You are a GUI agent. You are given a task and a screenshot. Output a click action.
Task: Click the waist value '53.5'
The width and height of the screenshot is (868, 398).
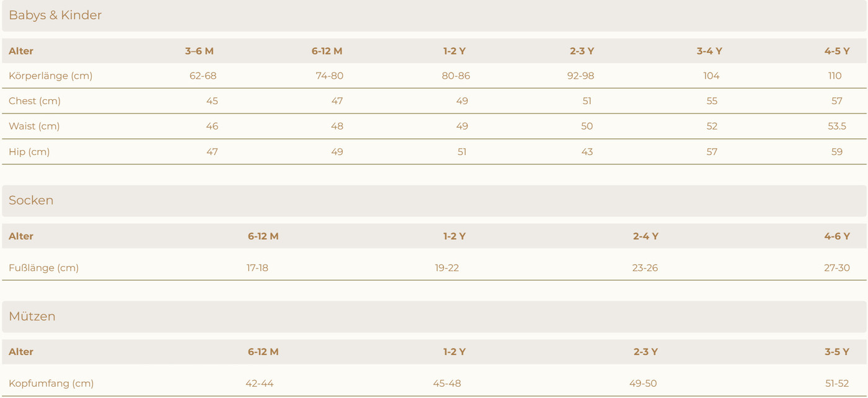pos(836,126)
